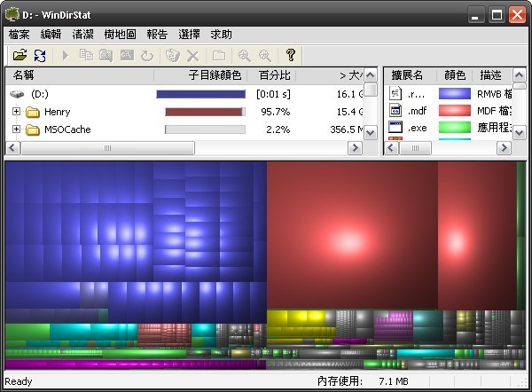Image resolution: width=532 pixels, height=392 pixels.
Task: Click the Refresh all toolbar icon
Action: point(40,55)
